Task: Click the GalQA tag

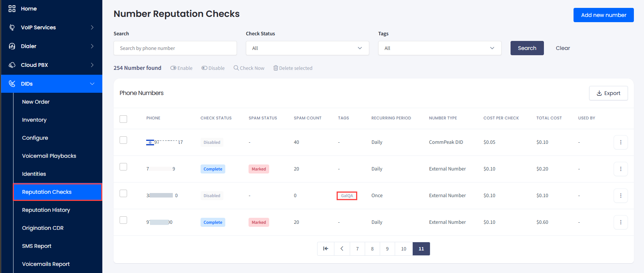Action: coord(347,196)
